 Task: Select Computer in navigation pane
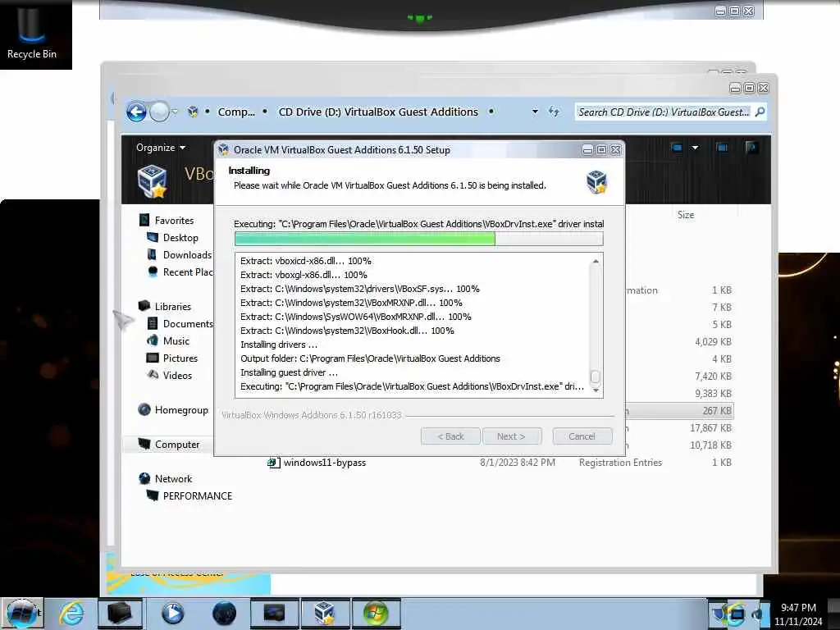(177, 444)
